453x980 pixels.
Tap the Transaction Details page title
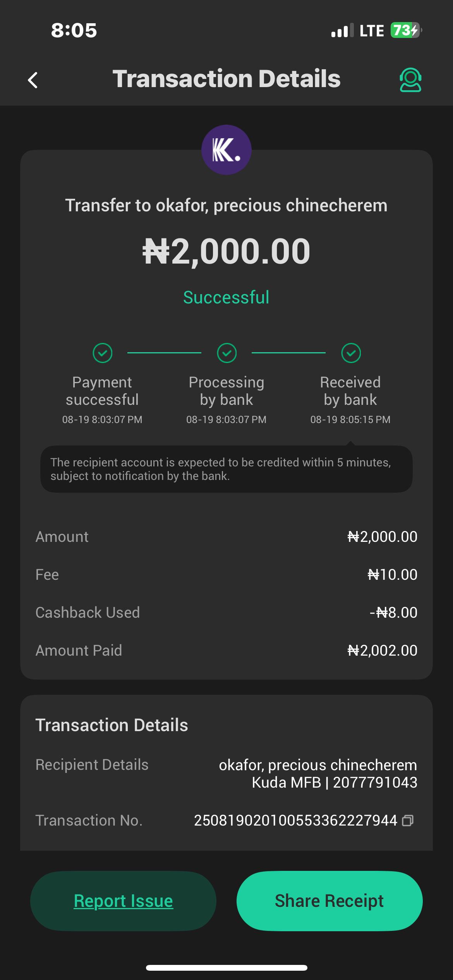[226, 79]
